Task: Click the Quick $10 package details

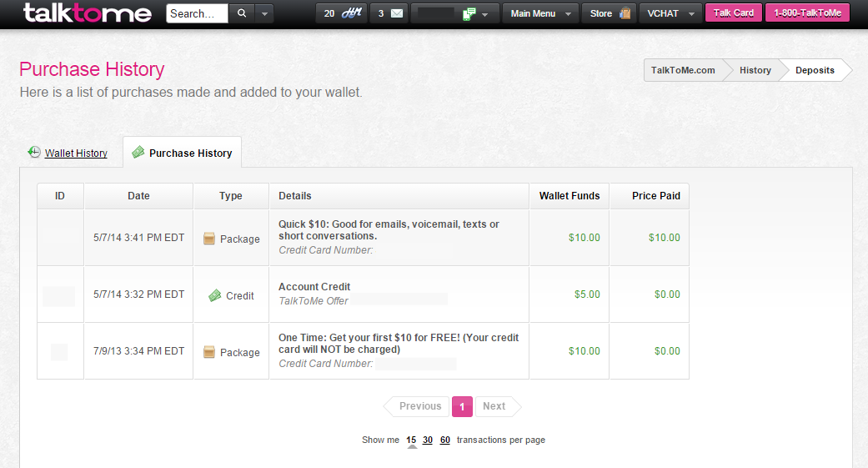Action: coord(389,230)
